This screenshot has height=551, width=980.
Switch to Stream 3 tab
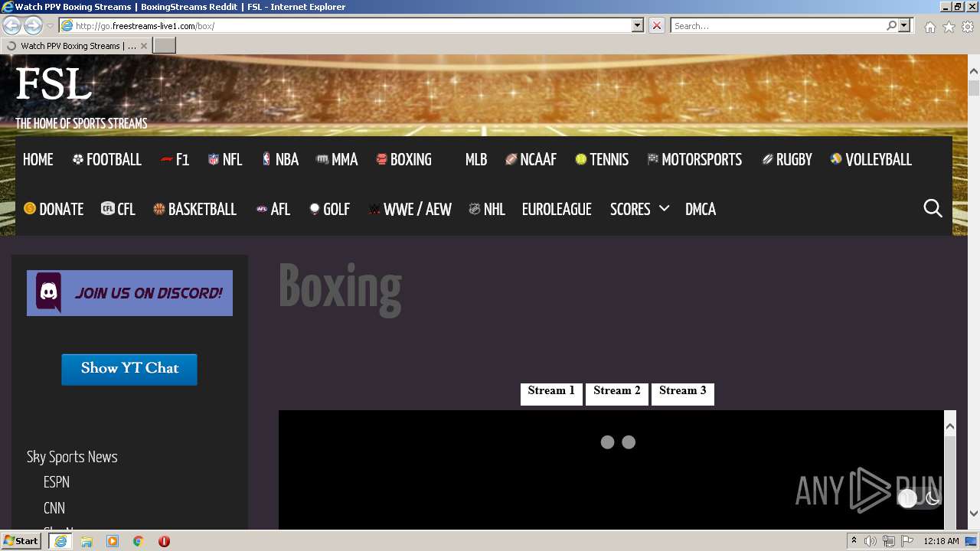[683, 393]
